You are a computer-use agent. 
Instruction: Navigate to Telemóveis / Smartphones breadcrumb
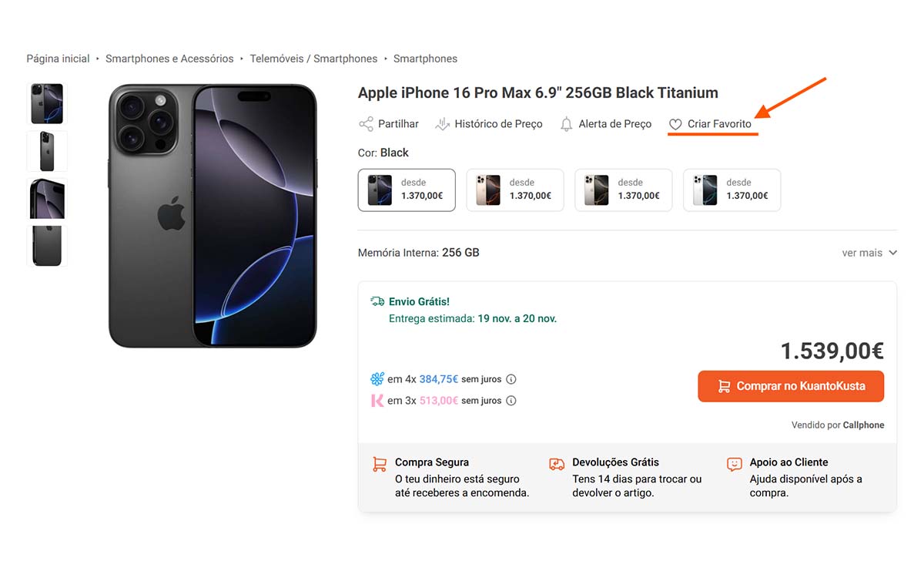(313, 59)
